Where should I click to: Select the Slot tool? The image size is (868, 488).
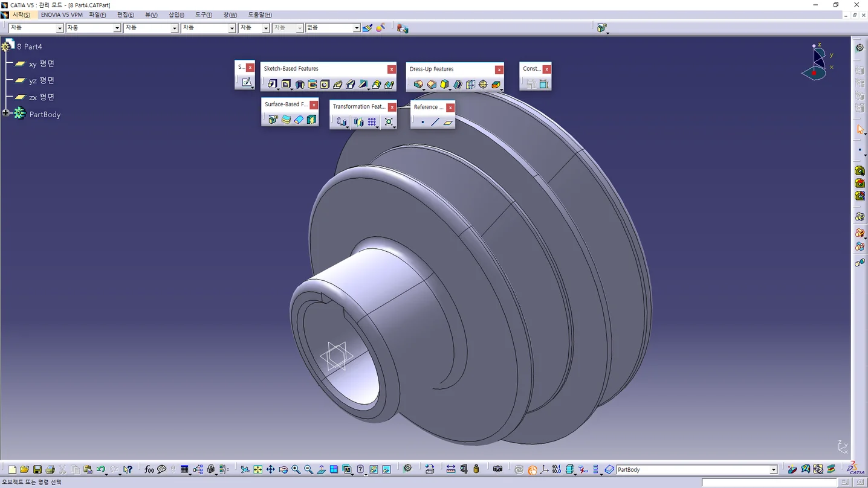(x=350, y=85)
